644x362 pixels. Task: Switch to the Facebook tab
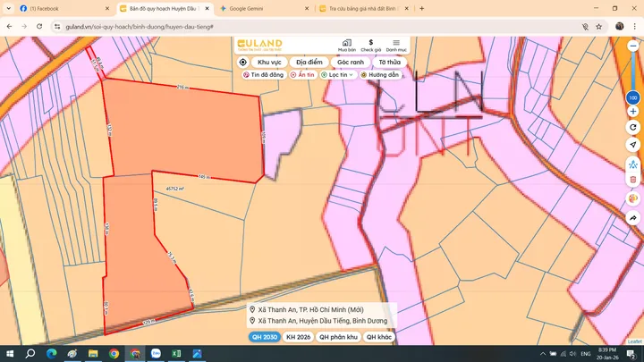[62, 9]
